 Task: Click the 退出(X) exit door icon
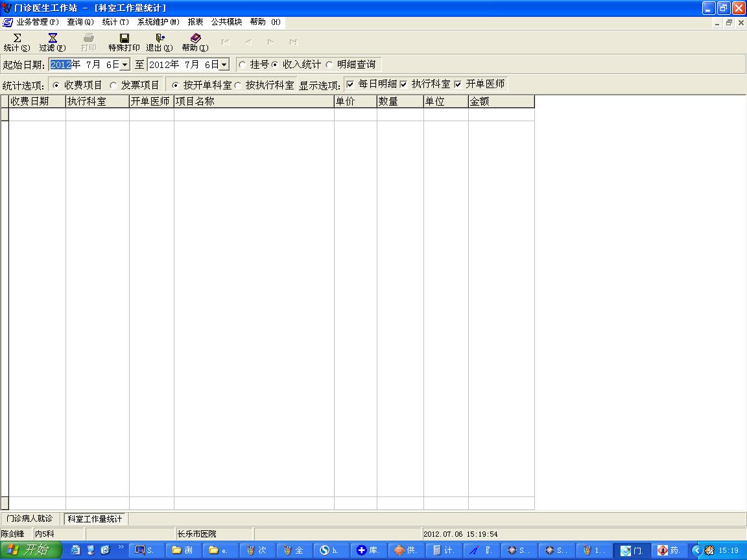click(x=160, y=38)
